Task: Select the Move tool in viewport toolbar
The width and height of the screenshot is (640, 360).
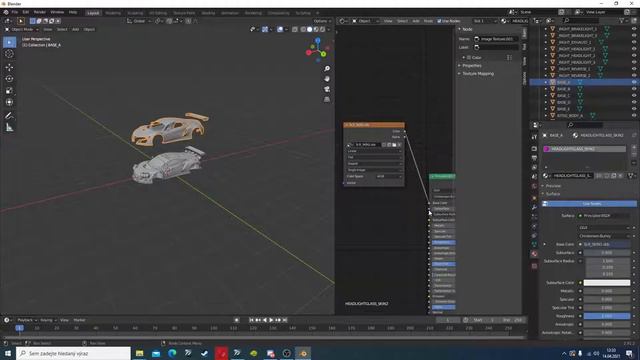Action: [x=9, y=67]
